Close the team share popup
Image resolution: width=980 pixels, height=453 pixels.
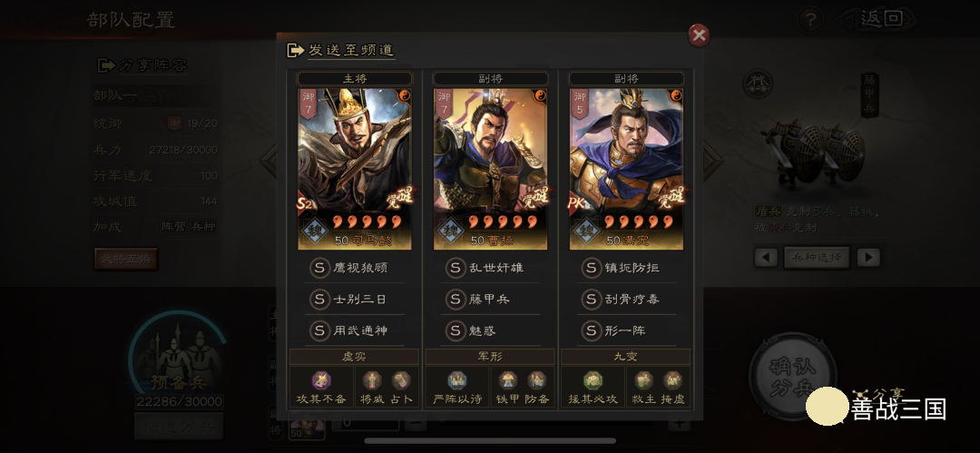[699, 35]
